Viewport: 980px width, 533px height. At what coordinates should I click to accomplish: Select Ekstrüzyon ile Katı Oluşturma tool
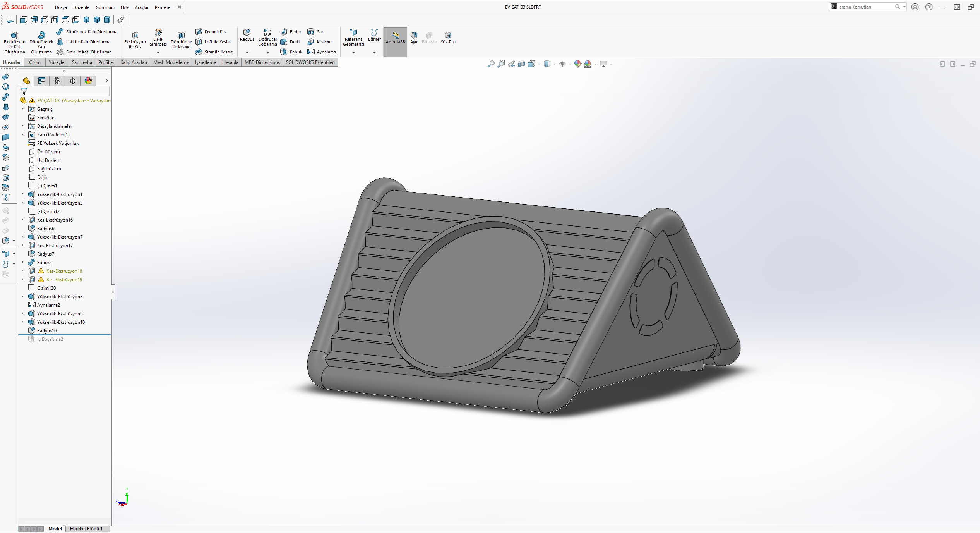pyautogui.click(x=15, y=43)
